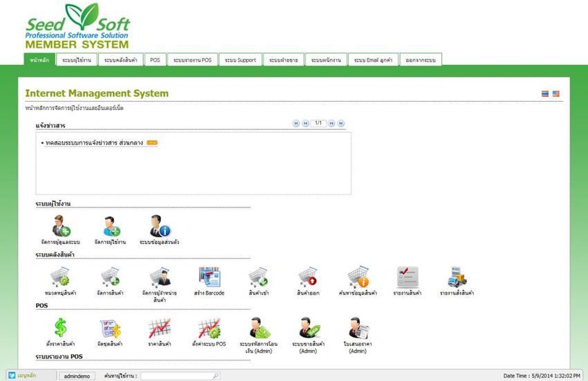Viewport: 588px width, 381px height.
Task: Open the จัดการสินค้า cart-plus icon
Action: click(110, 277)
